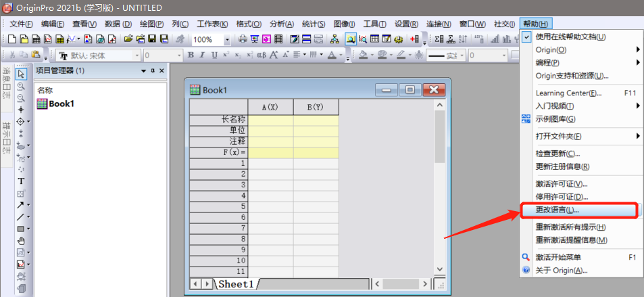Expand the 入门视频(T) submenu
Viewport: 644px width, 297px height.
point(581,106)
